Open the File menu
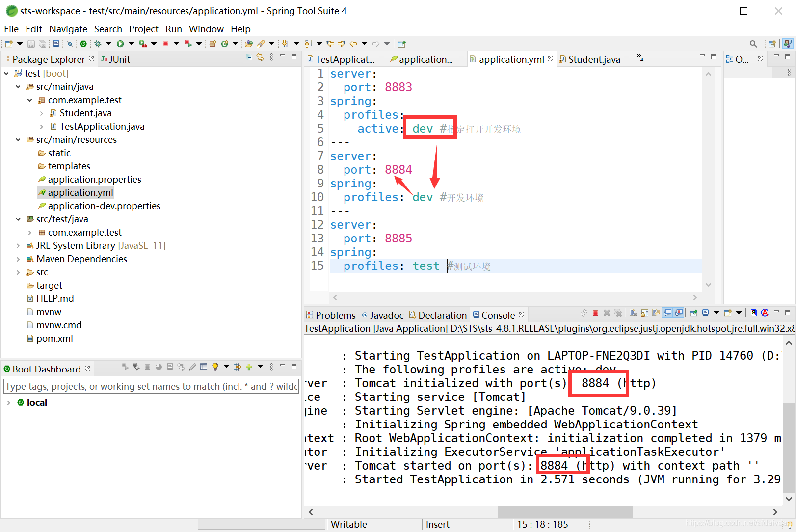796x532 pixels. pos(11,29)
